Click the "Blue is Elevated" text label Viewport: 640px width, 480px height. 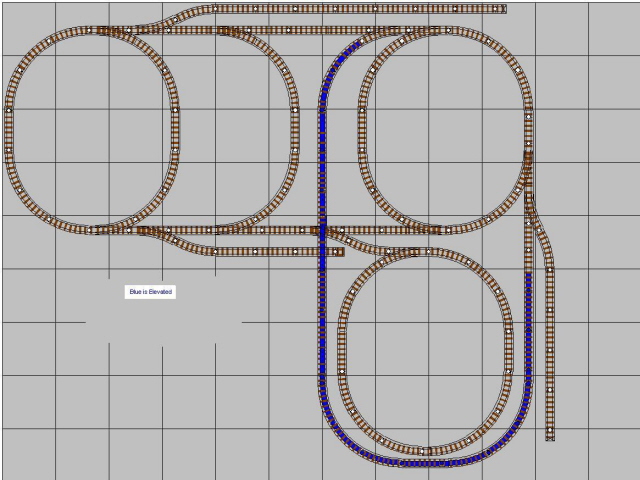click(150, 292)
